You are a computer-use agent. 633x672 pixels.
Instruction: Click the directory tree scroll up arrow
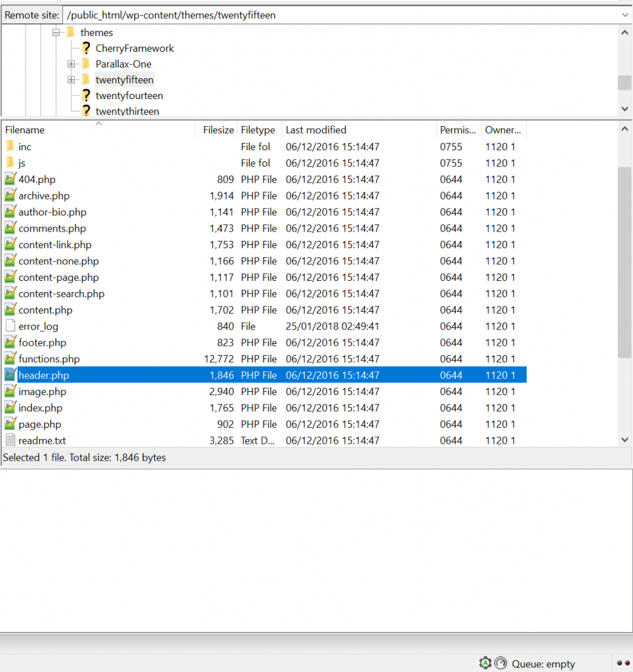tap(624, 32)
